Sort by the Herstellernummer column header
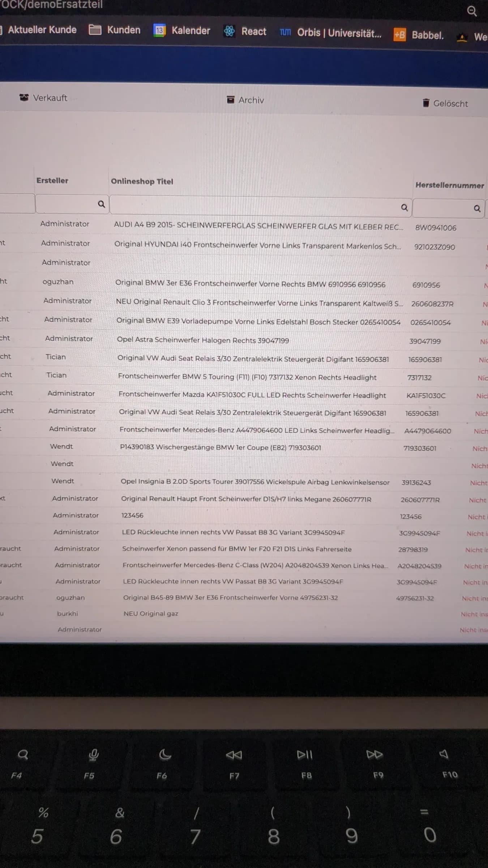The image size is (488, 868). pyautogui.click(x=450, y=185)
